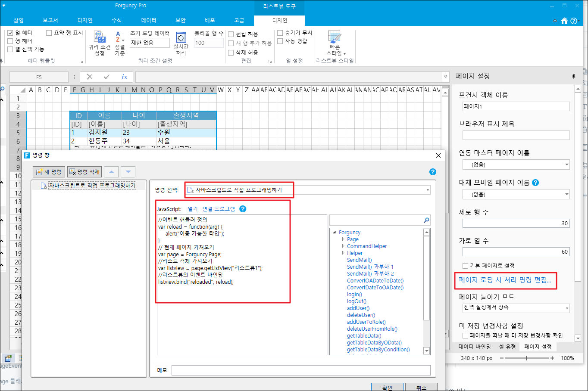Open the 셀 유형 panel tab
The width and height of the screenshot is (588, 391).
tap(507, 347)
